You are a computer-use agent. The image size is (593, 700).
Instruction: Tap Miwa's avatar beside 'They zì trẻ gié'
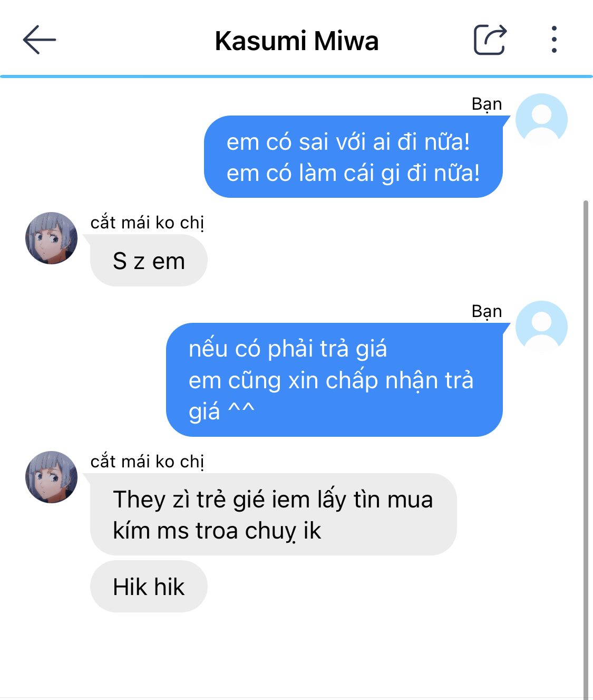pyautogui.click(x=51, y=477)
